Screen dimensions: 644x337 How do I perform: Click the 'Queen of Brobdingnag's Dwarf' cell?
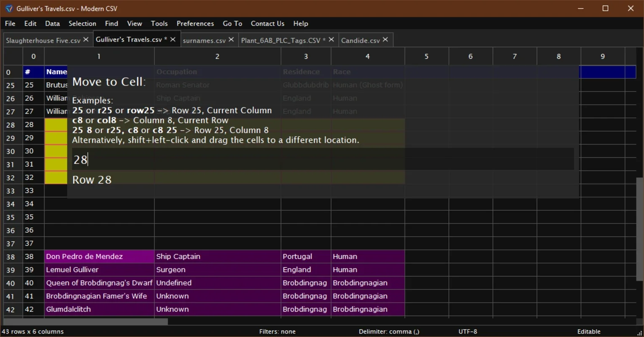(x=99, y=283)
